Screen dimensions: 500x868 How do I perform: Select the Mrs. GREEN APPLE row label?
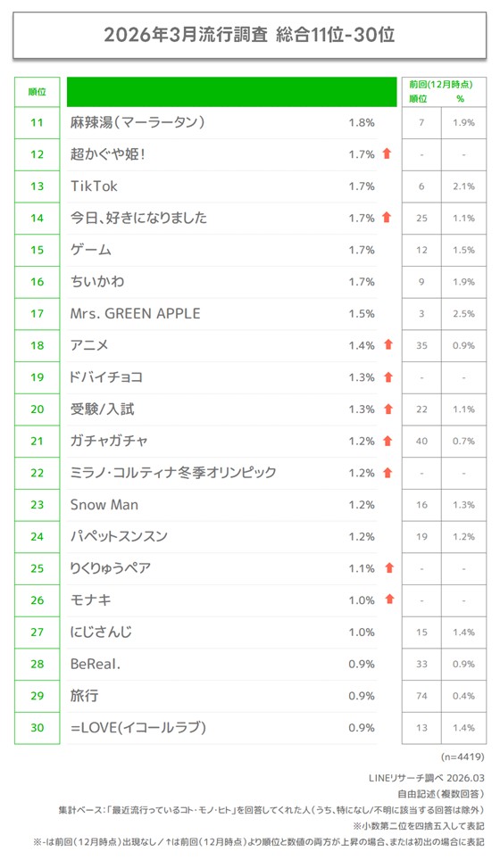[x=135, y=313]
